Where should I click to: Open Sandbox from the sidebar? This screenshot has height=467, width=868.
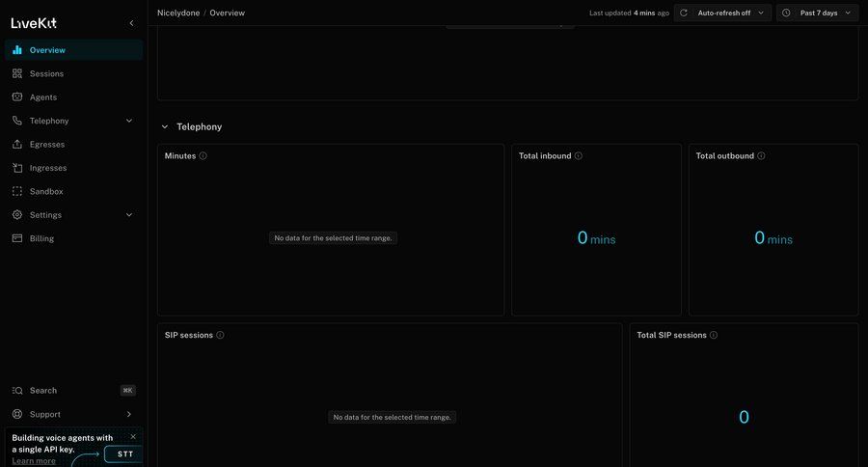73,191
